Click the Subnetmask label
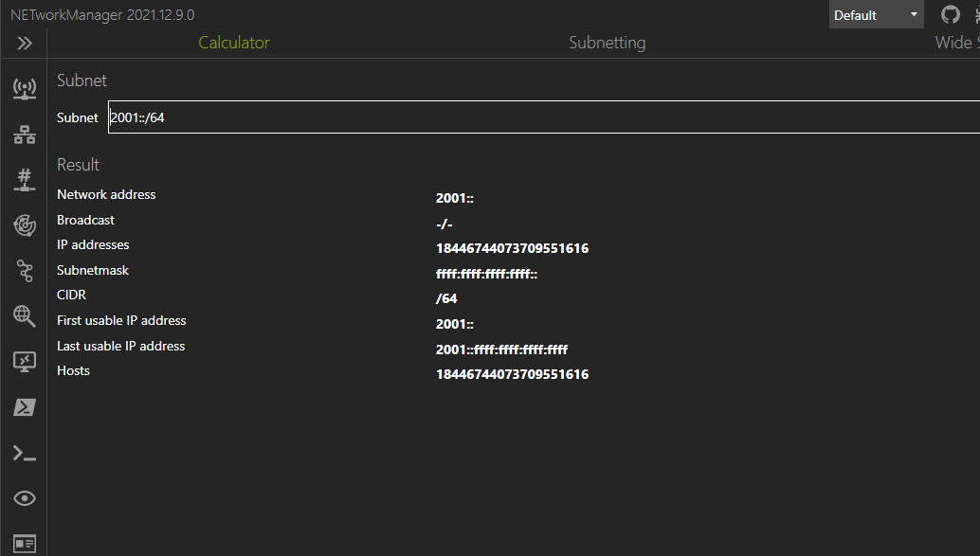Image resolution: width=980 pixels, height=556 pixels. 93,270
